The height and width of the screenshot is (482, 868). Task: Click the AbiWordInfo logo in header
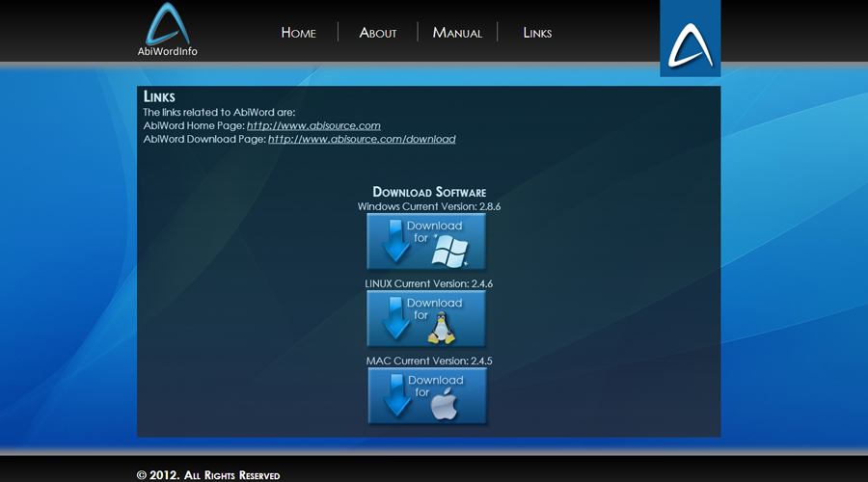tap(167, 30)
